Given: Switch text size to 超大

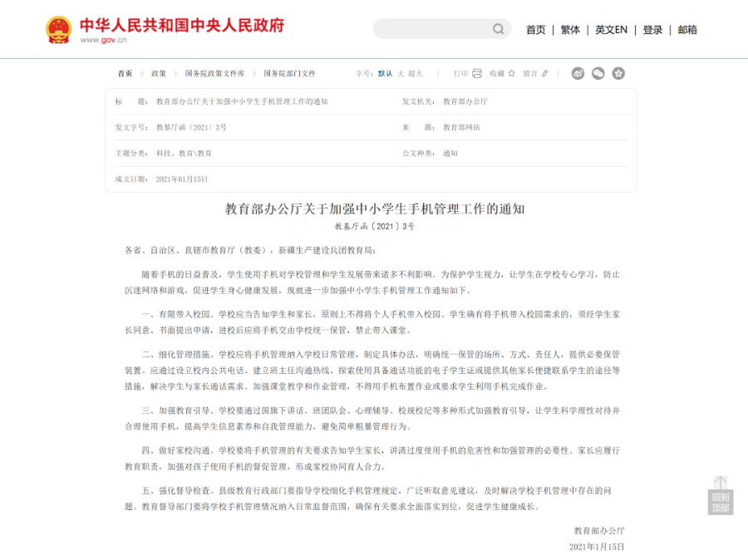Looking at the screenshot, I should coord(416,73).
